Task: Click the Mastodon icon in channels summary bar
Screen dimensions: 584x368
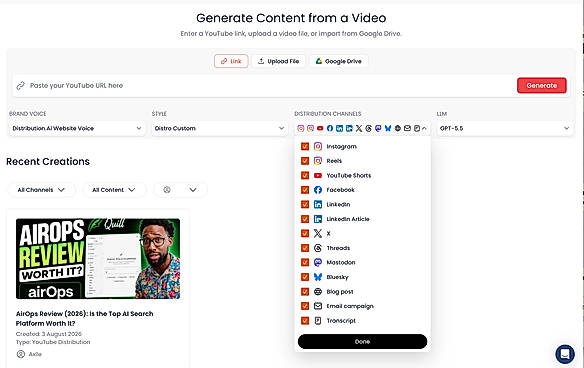Action: (x=378, y=128)
